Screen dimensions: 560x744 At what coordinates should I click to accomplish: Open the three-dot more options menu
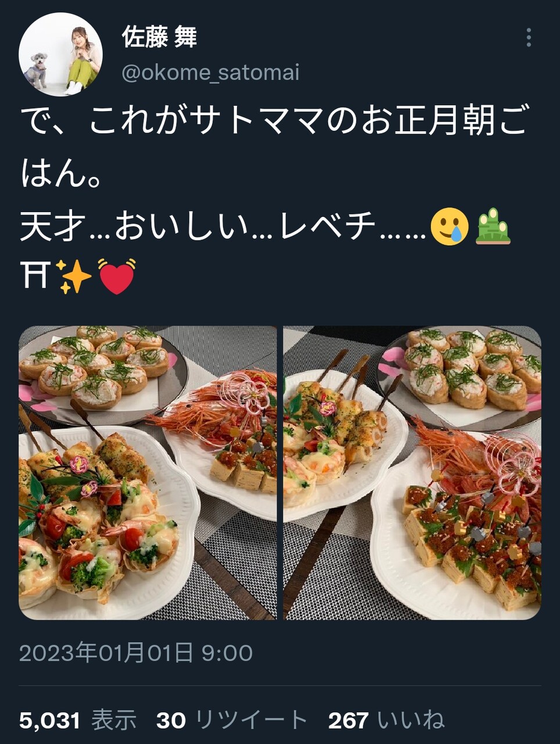coord(528,37)
